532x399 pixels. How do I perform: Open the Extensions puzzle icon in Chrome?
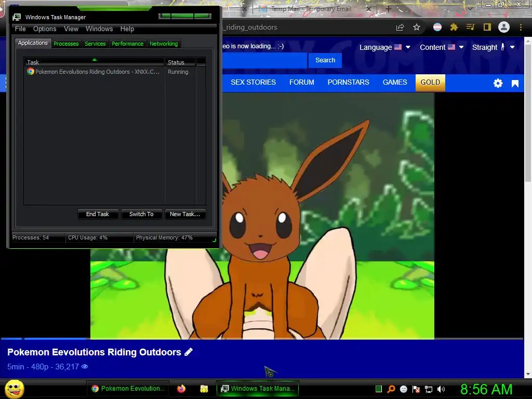[x=454, y=27]
